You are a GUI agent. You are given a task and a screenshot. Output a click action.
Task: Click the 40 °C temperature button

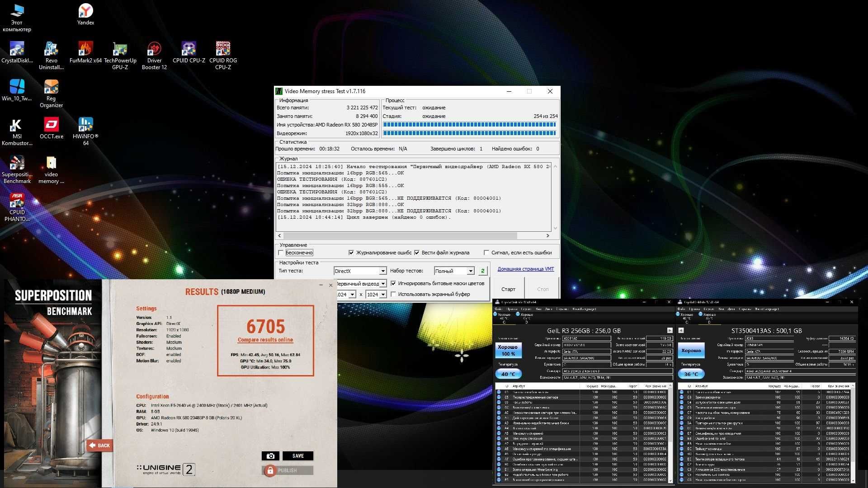tap(508, 374)
